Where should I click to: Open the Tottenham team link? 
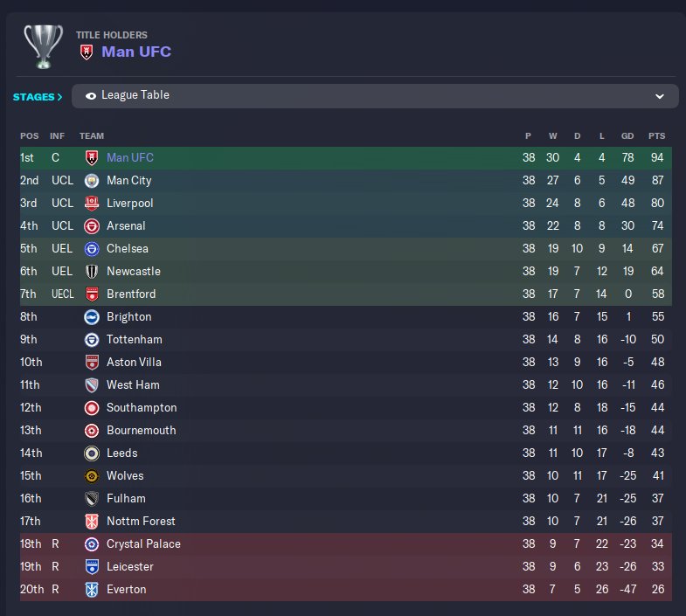(x=134, y=340)
